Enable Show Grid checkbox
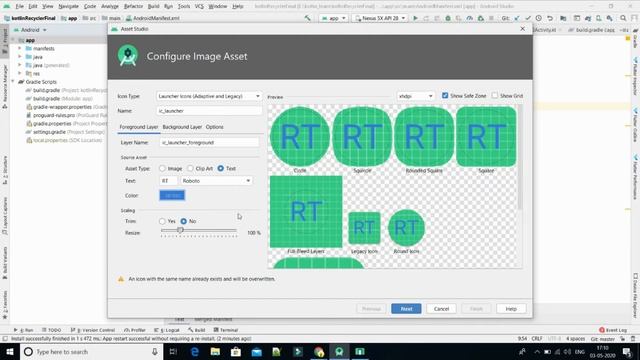The height and width of the screenshot is (360, 640). pos(495,96)
